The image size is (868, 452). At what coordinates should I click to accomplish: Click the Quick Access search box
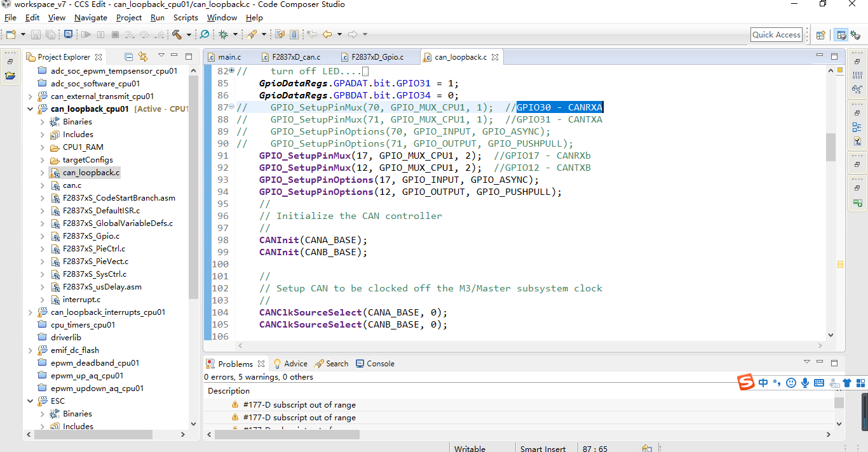tap(776, 35)
